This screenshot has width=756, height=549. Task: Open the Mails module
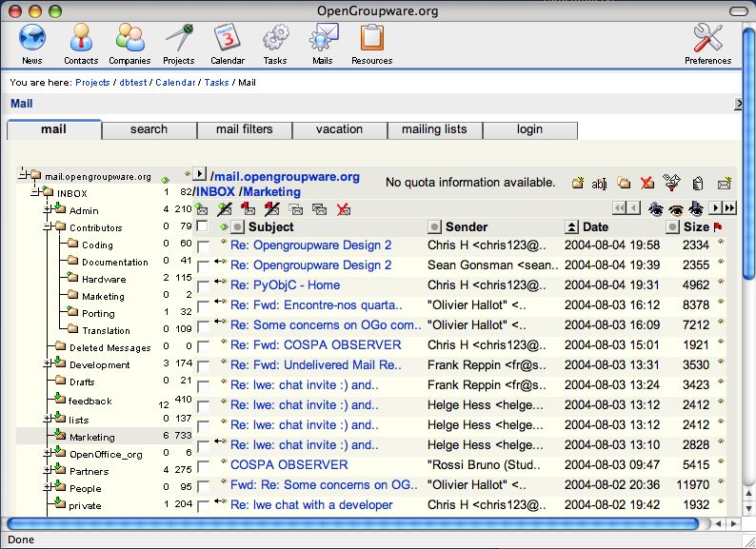click(x=323, y=44)
